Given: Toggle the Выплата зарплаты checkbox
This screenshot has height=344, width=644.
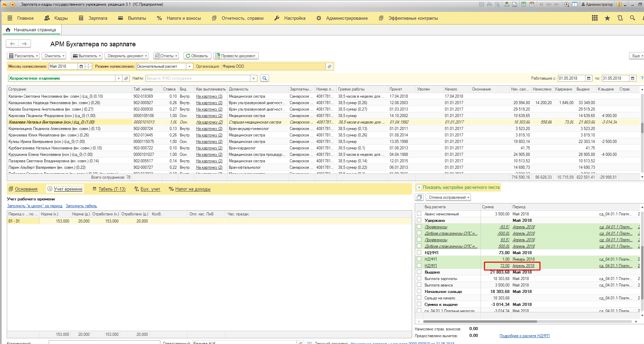Looking at the screenshot, I should 419,278.
